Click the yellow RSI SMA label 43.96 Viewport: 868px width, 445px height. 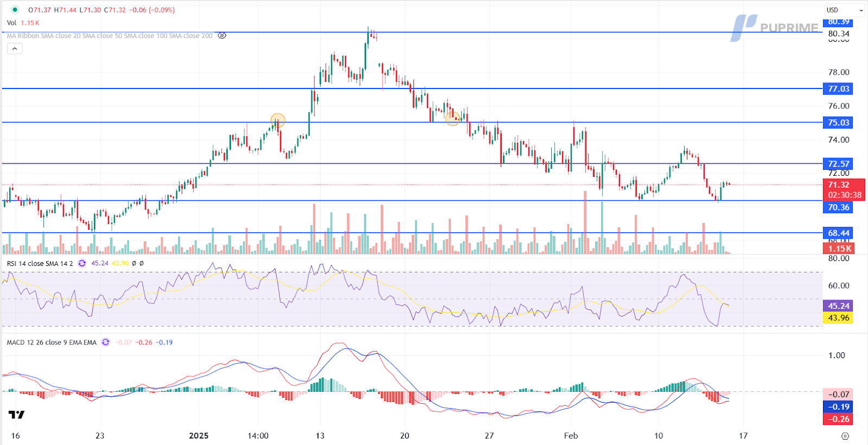[x=838, y=318]
